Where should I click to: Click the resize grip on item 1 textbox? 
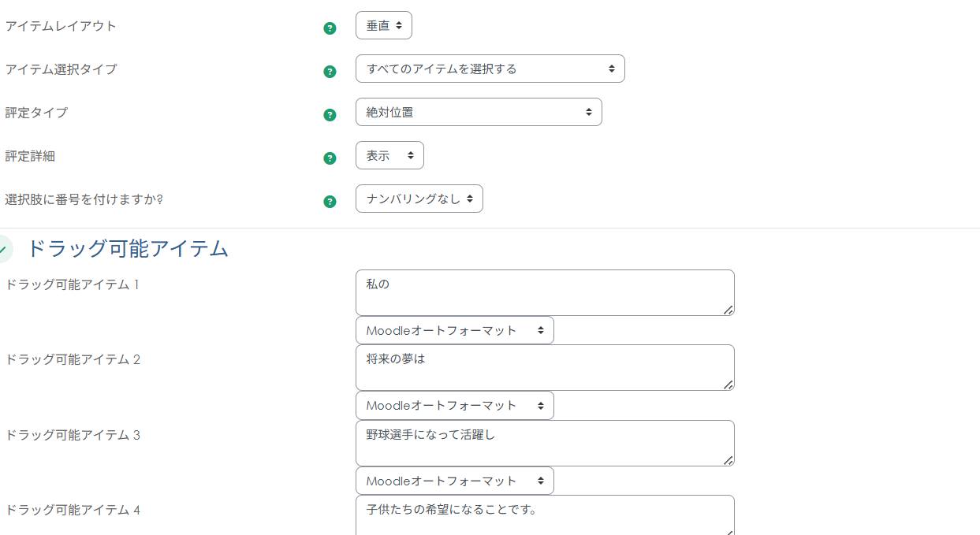[x=729, y=310]
